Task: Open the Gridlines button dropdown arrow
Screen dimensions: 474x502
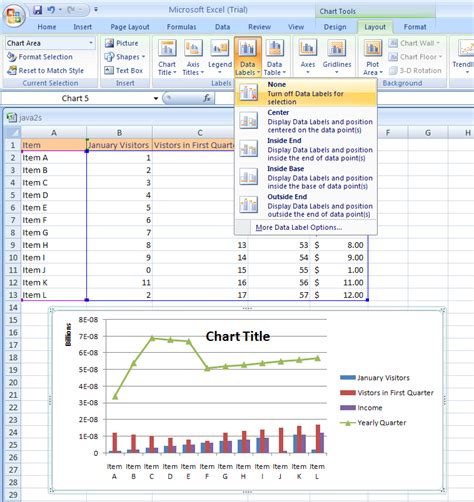Action: [x=337, y=72]
